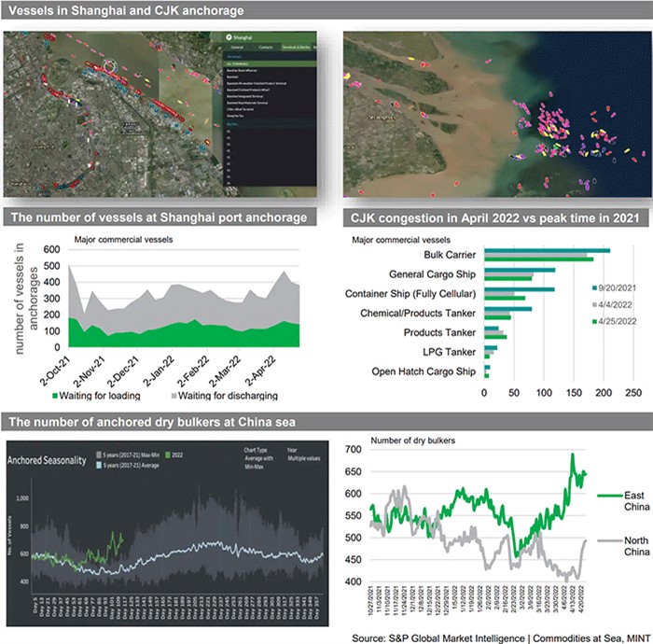Click the Anchored Seasonality chart title

click(x=48, y=460)
